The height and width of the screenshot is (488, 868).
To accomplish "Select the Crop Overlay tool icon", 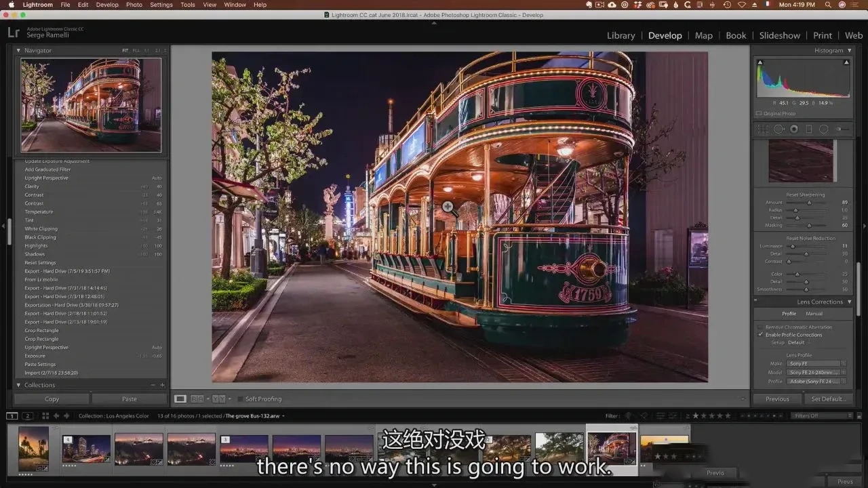I will tap(764, 129).
